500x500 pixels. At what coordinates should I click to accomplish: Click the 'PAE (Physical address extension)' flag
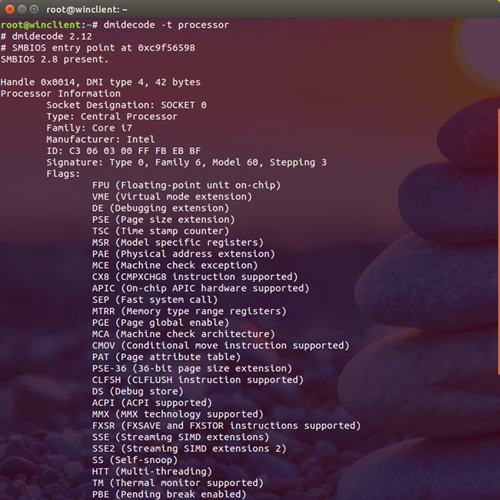(x=183, y=254)
